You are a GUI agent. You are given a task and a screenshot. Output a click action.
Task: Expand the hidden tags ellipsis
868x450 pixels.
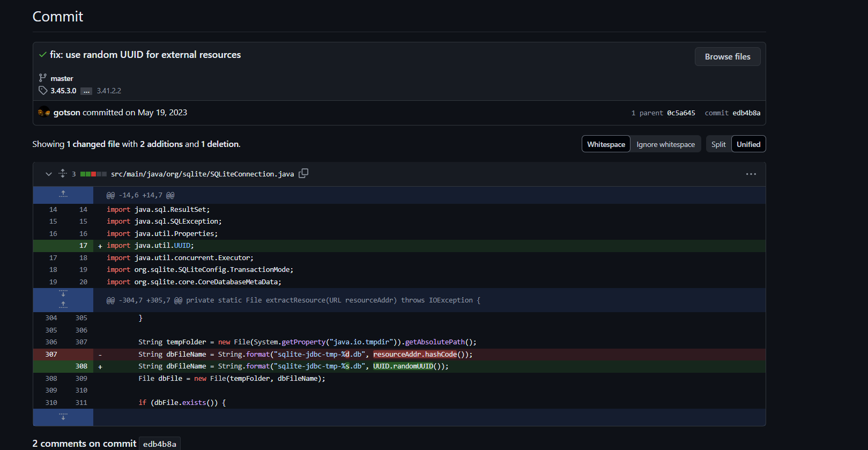[86, 91]
